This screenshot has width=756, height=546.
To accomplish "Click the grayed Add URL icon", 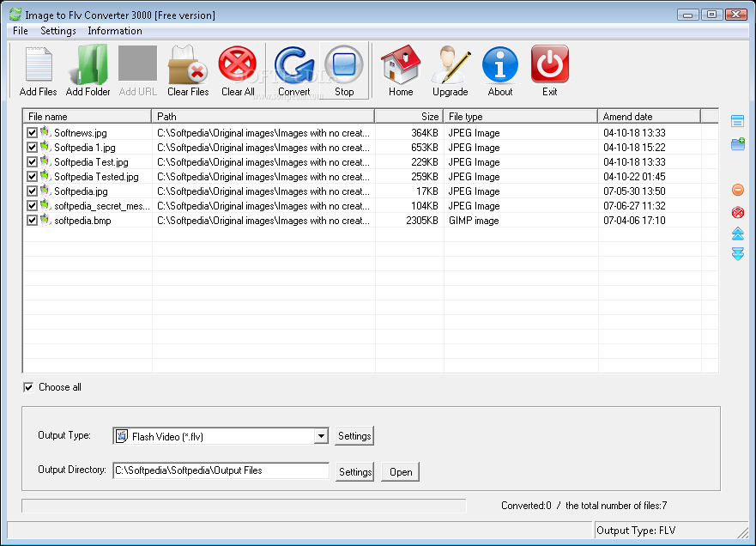I will (138, 64).
